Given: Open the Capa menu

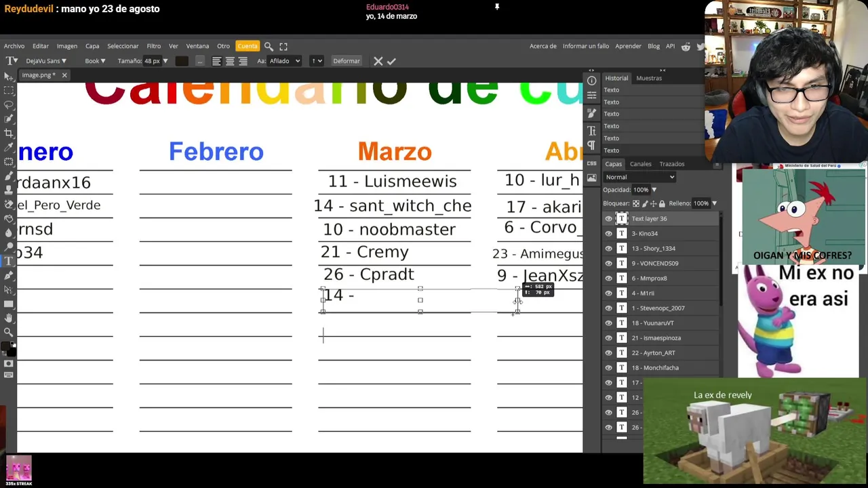Looking at the screenshot, I should [92, 46].
